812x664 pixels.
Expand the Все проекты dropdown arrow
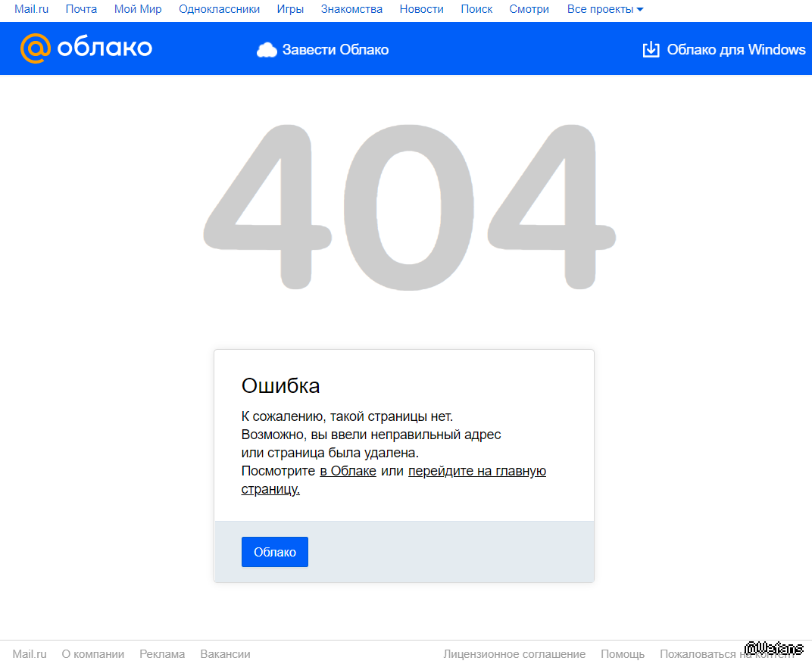(640, 9)
